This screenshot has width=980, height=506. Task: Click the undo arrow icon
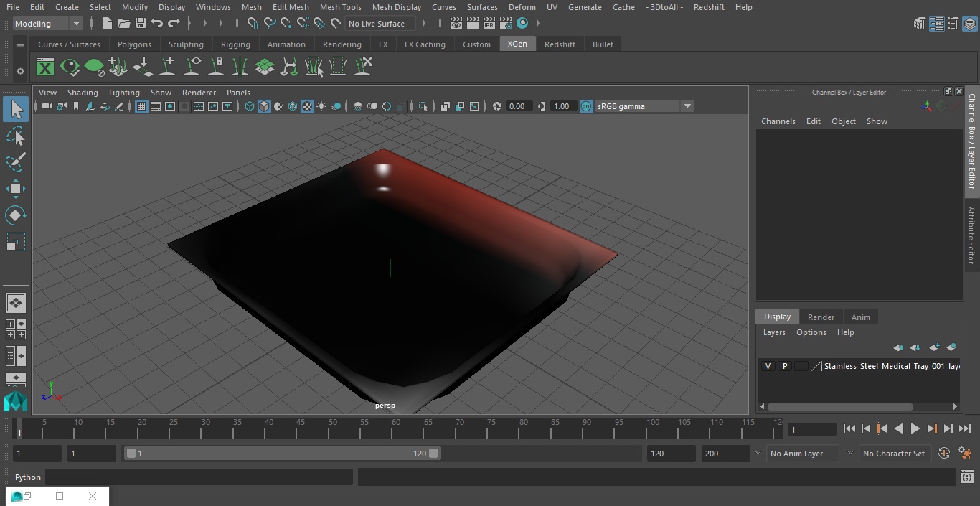click(x=156, y=24)
